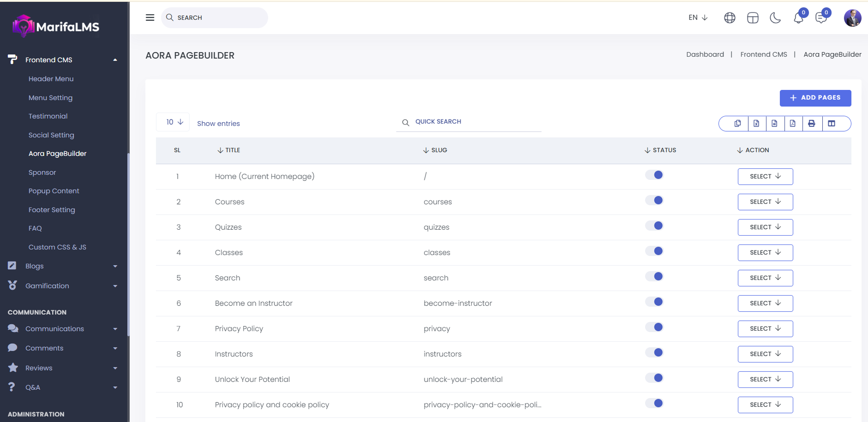Go to Header Menu in sidebar
The image size is (868, 422).
click(x=51, y=79)
